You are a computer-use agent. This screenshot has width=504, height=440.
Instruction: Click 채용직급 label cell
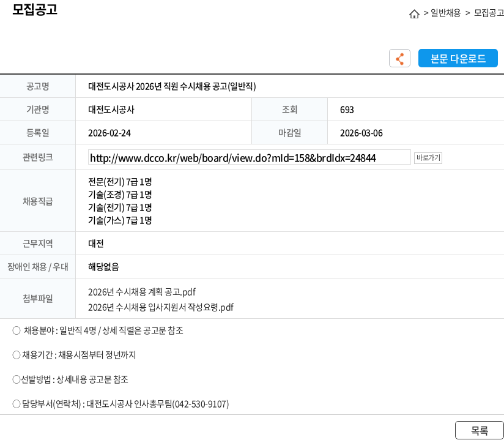(x=37, y=201)
